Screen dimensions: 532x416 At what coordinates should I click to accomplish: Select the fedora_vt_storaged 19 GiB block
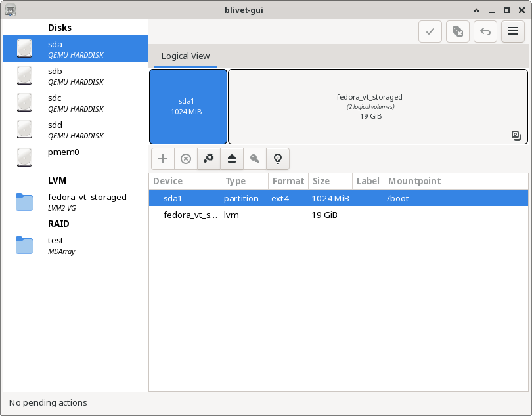[378, 106]
